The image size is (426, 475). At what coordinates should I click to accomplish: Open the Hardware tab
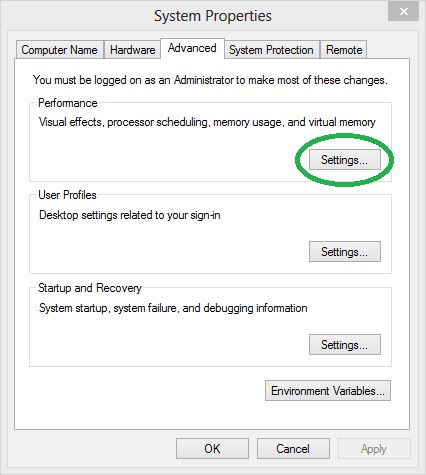[x=132, y=50]
